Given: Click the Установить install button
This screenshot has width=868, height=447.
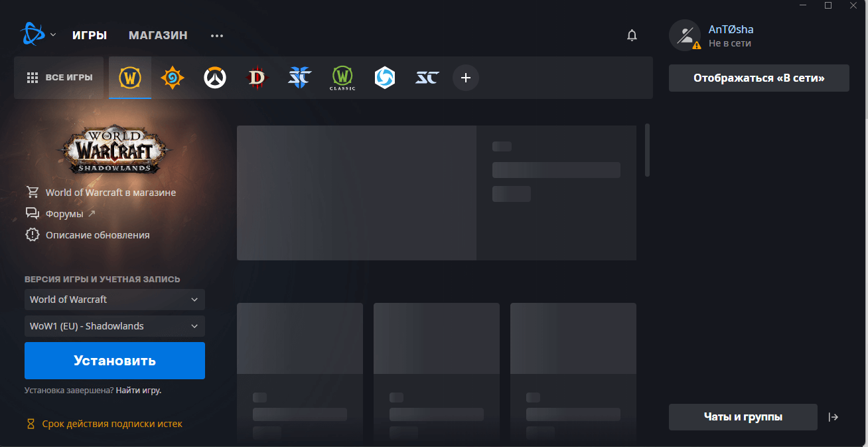Looking at the screenshot, I should tap(115, 361).
